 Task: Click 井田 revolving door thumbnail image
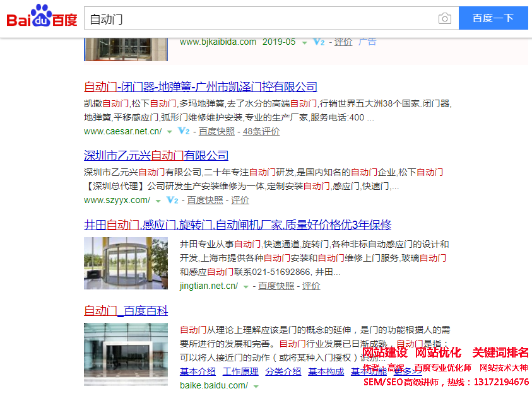[x=126, y=263]
